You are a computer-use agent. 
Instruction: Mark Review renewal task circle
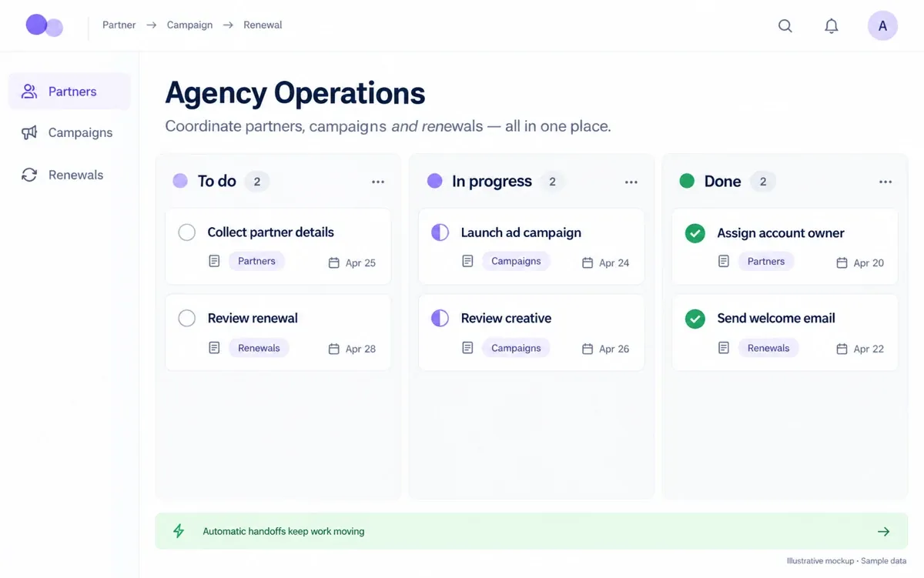[186, 318]
